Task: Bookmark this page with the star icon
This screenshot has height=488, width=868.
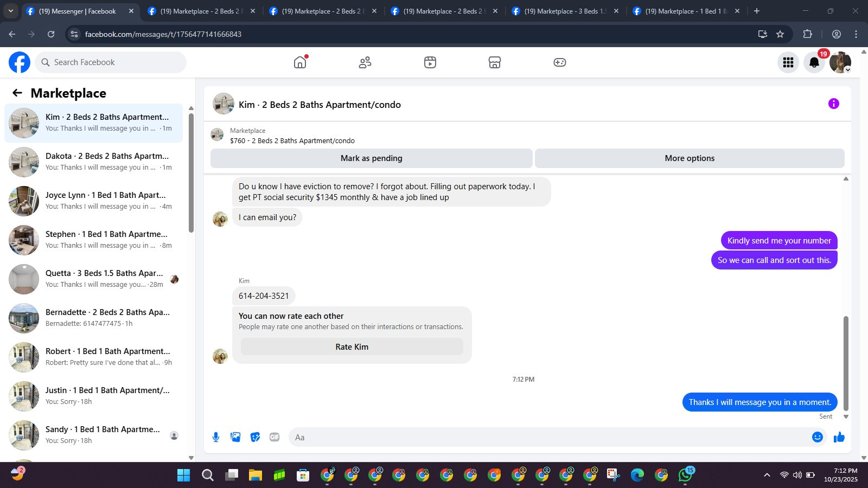Action: click(x=780, y=34)
